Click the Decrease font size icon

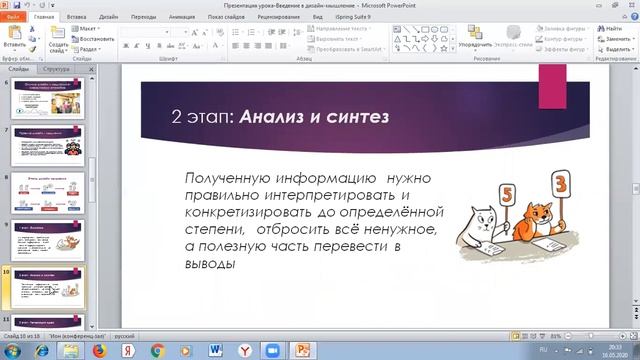205,32
